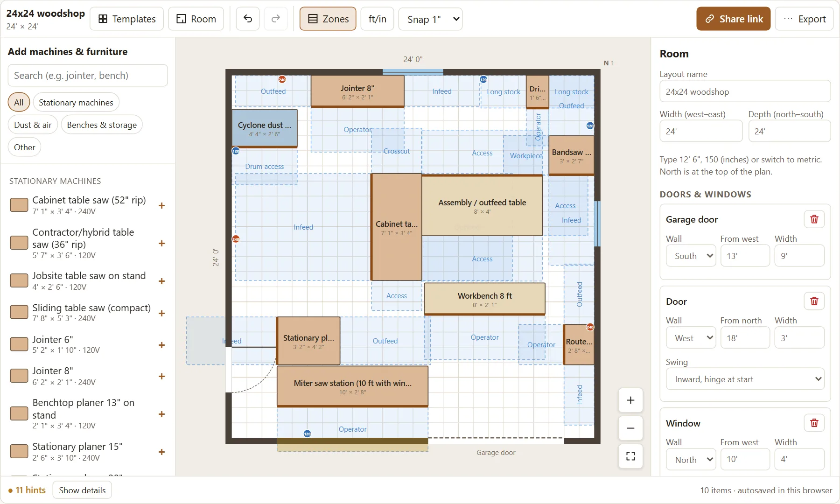Delete the Garage door entry
840x504 pixels.
click(x=814, y=219)
